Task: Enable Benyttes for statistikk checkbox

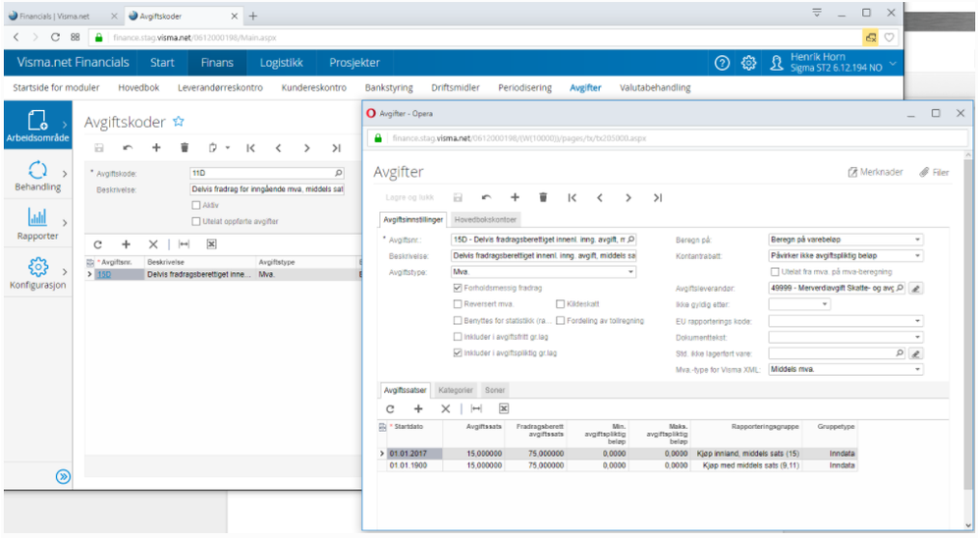Action: [x=458, y=321]
